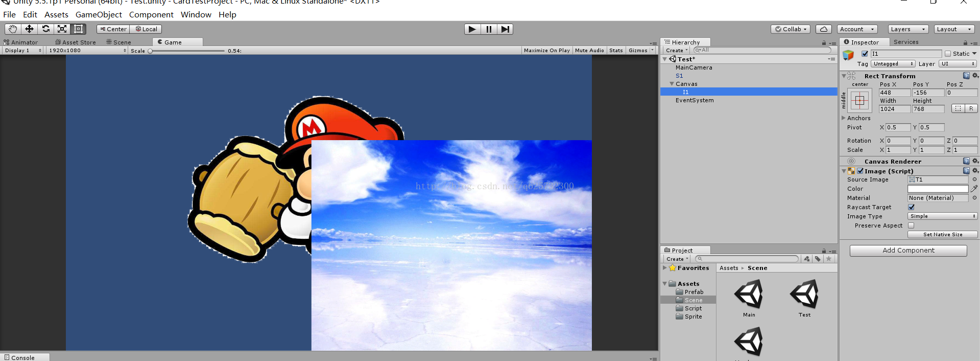The height and width of the screenshot is (361, 980).
Task: Open the Collab button
Action: click(791, 29)
